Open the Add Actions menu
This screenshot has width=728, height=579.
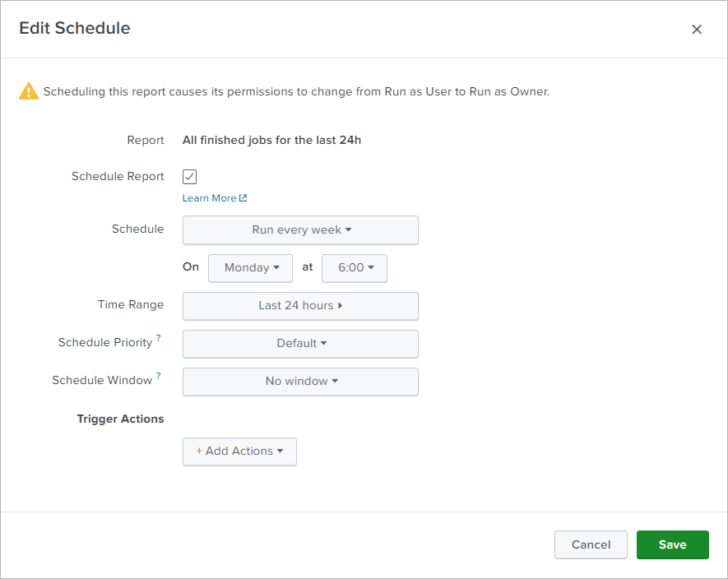[x=239, y=452]
